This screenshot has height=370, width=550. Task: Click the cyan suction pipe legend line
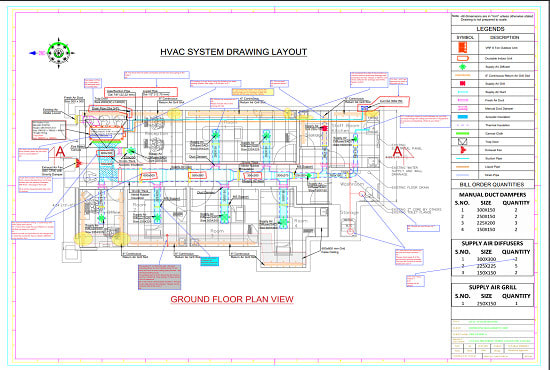pyautogui.click(x=463, y=159)
